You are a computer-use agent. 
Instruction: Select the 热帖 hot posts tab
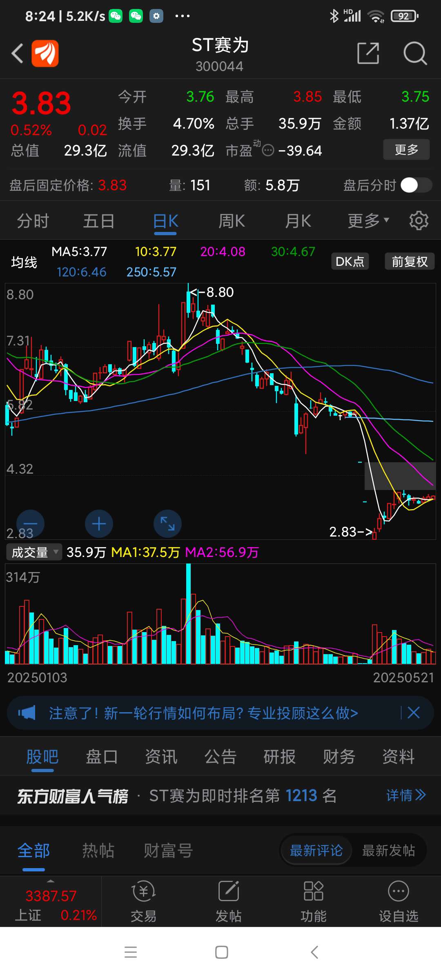click(98, 851)
